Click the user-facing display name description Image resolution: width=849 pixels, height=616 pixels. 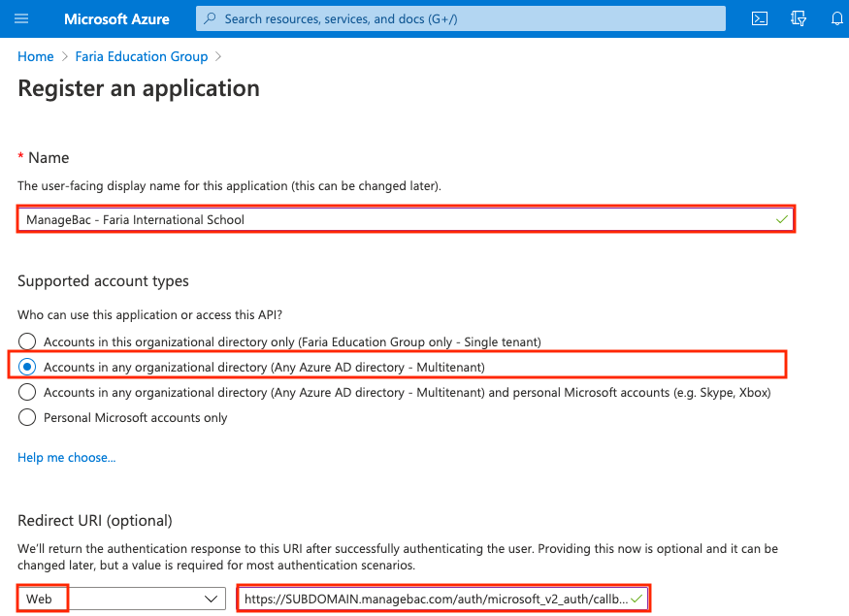pos(230,185)
